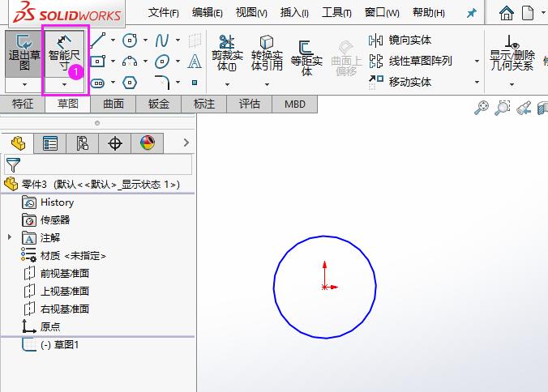Screen dimensions: 548x392
Task: Click the Exit Sketch (退出草图) button
Action: [24, 53]
